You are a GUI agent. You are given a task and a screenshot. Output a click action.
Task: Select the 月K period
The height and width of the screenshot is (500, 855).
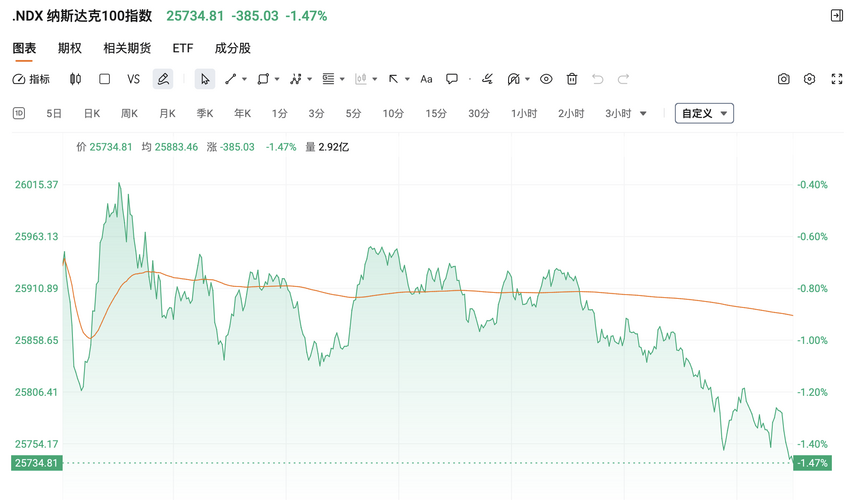[167, 113]
